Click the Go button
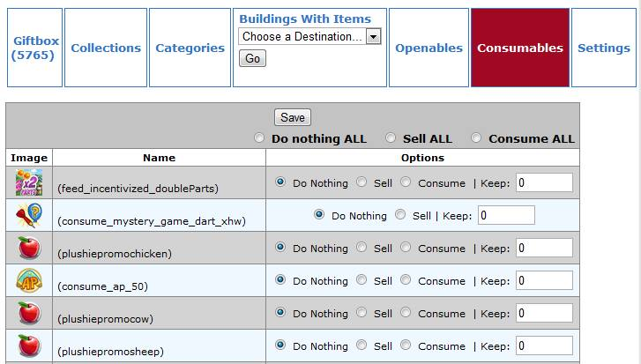641x364 pixels. coord(252,58)
